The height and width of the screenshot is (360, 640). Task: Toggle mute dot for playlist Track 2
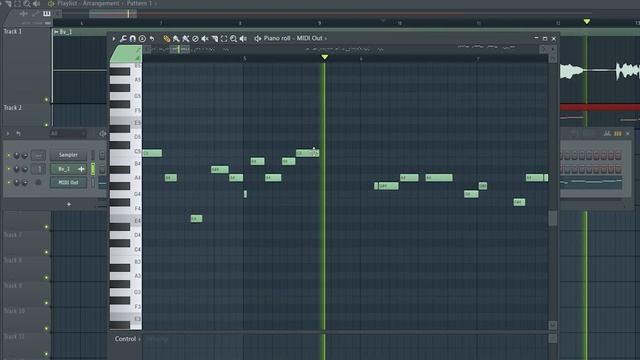tap(46, 125)
